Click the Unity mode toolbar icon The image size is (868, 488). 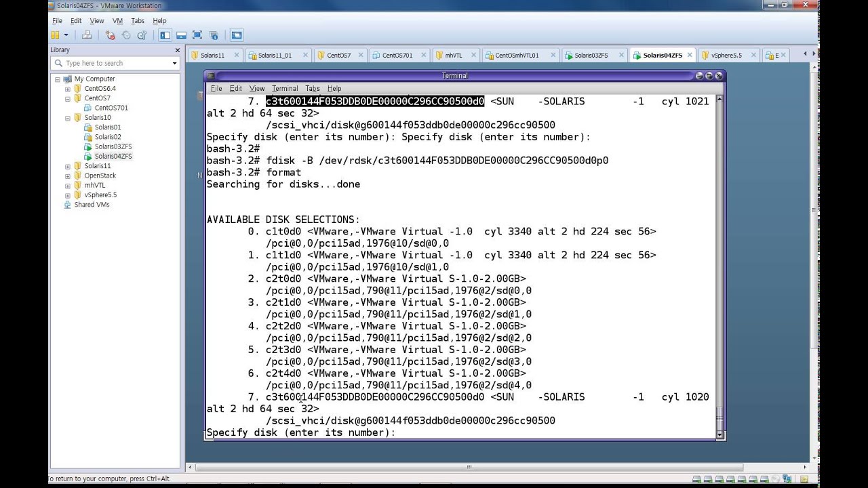click(x=214, y=35)
